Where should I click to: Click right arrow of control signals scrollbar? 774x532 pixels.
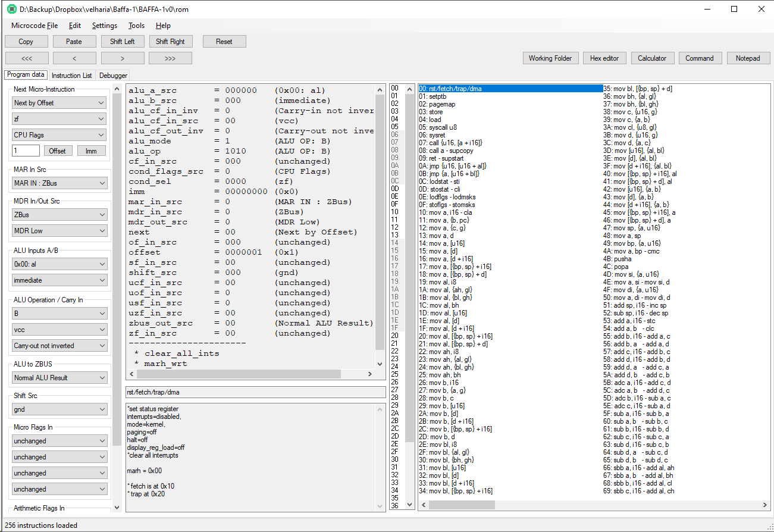pos(371,374)
